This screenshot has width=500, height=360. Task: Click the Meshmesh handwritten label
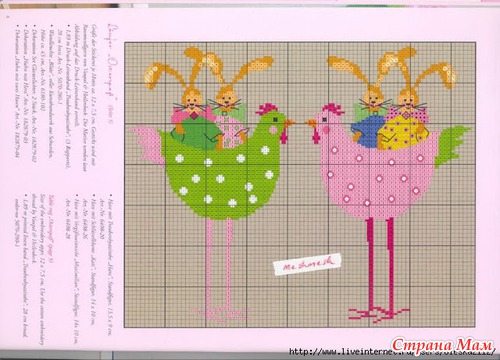pos(307,264)
